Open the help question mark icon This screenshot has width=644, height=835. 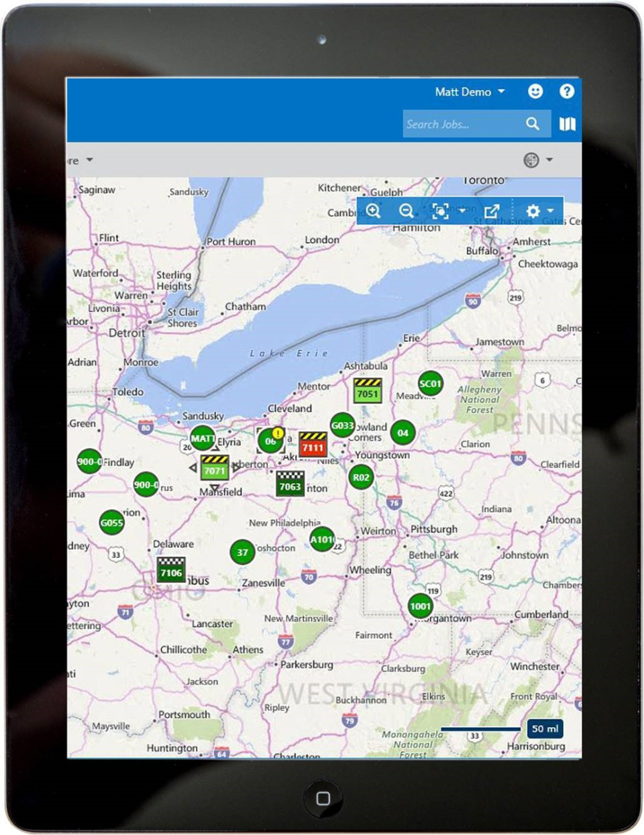(x=567, y=91)
